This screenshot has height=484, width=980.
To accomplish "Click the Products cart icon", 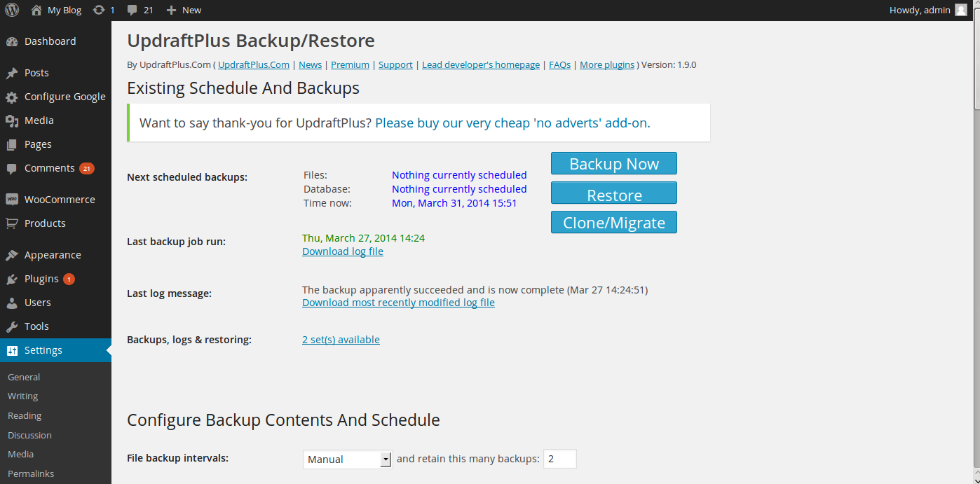I will [12, 223].
